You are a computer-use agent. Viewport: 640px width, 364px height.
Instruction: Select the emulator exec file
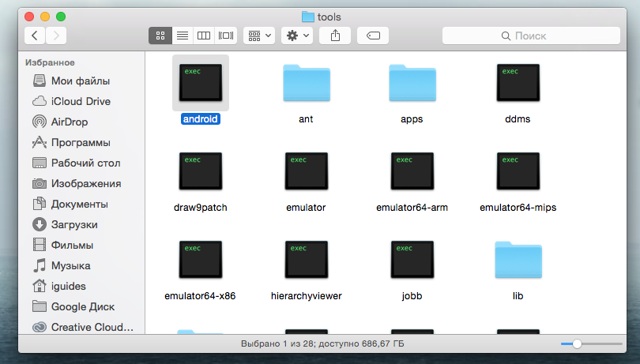click(x=306, y=171)
